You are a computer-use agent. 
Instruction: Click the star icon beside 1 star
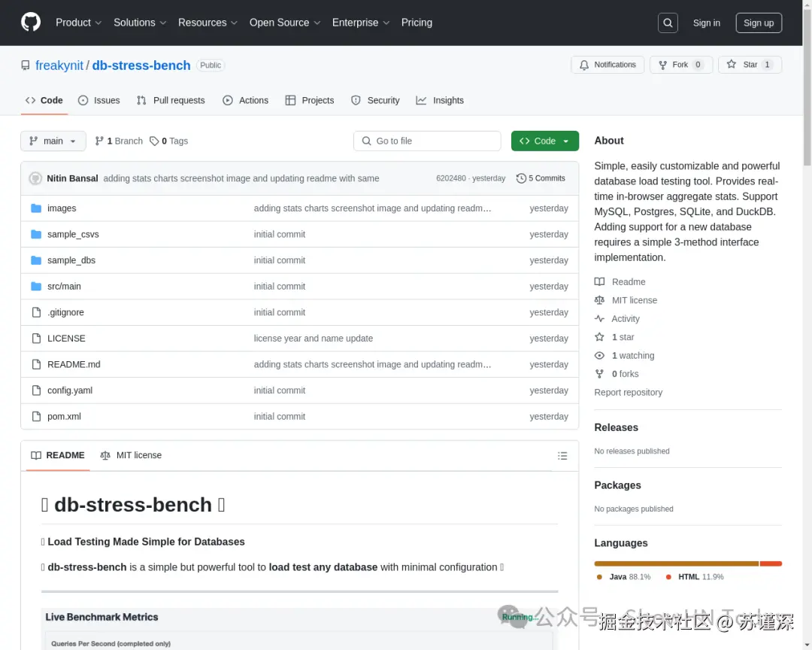click(x=599, y=337)
